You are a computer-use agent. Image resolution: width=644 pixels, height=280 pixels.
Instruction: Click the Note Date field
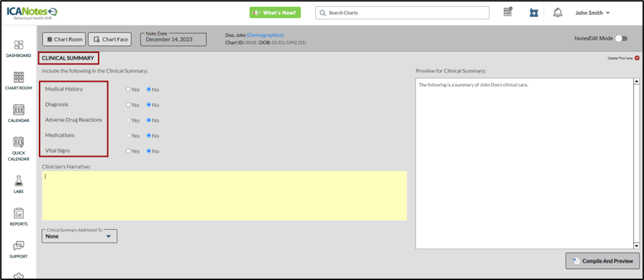(x=173, y=40)
